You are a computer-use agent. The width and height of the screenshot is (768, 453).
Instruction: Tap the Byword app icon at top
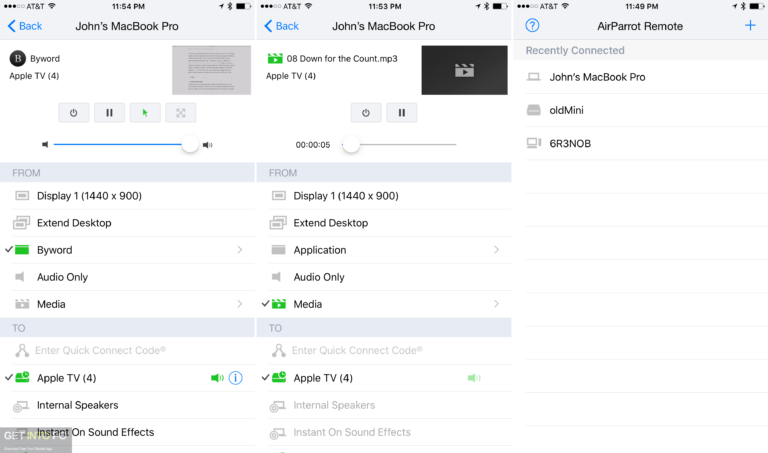pyautogui.click(x=18, y=58)
